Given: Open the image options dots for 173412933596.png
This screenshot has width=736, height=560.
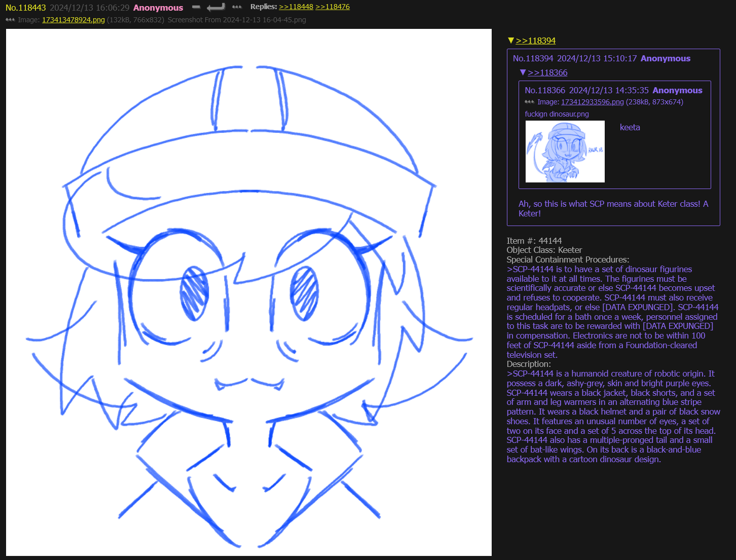Looking at the screenshot, I should 529,102.
